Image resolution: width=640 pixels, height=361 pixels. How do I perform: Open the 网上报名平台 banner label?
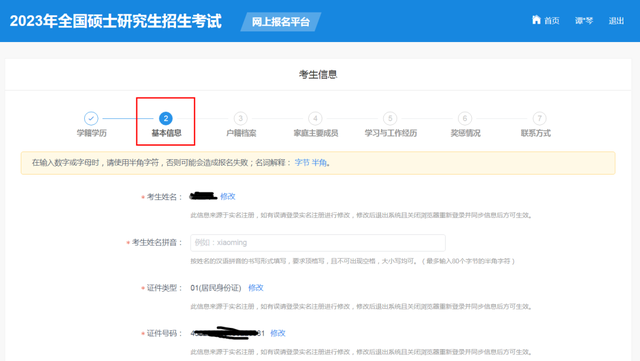pyautogui.click(x=280, y=22)
